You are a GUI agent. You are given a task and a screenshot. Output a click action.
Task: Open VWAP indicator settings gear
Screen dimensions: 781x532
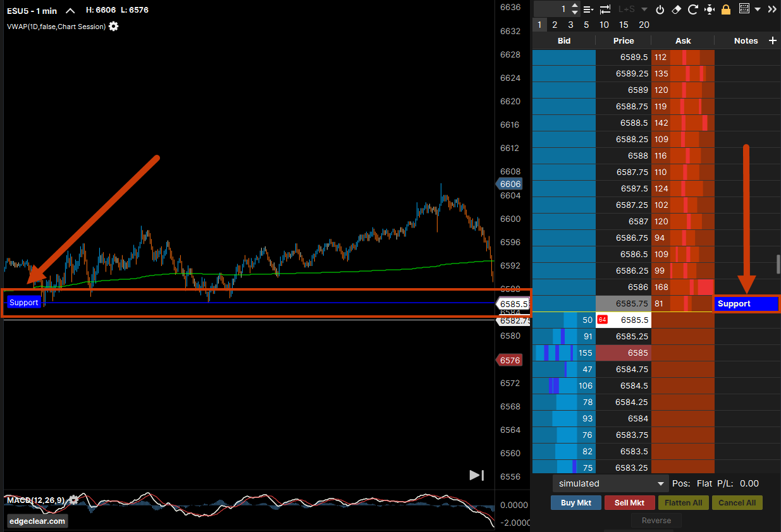114,27
